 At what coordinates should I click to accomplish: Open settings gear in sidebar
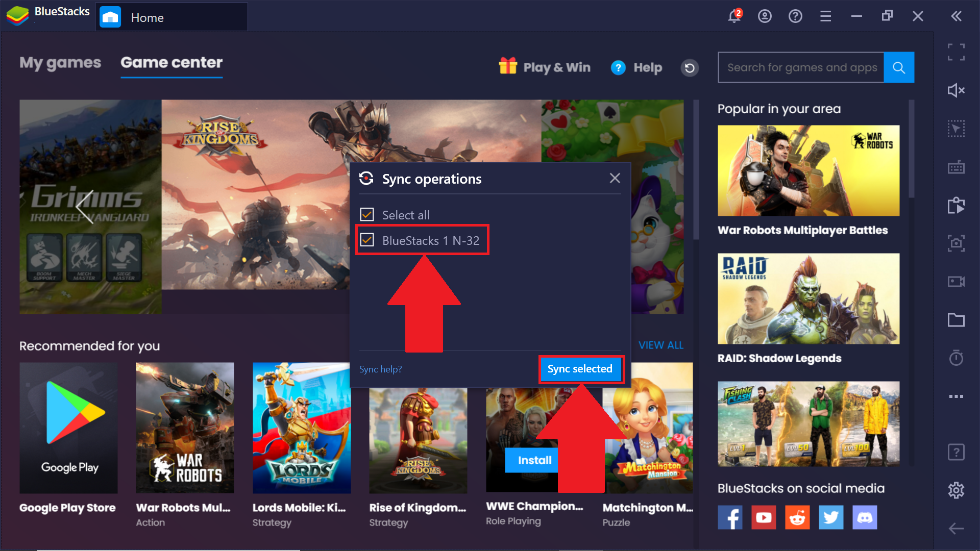[956, 490]
